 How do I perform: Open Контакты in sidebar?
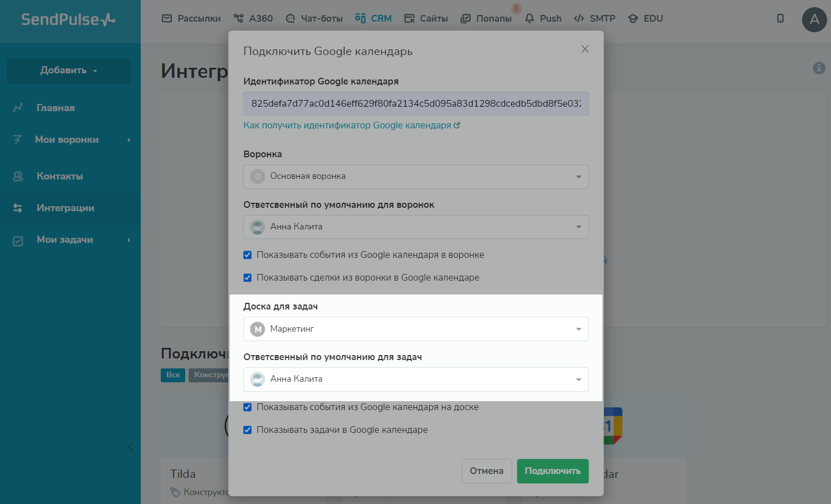60,176
